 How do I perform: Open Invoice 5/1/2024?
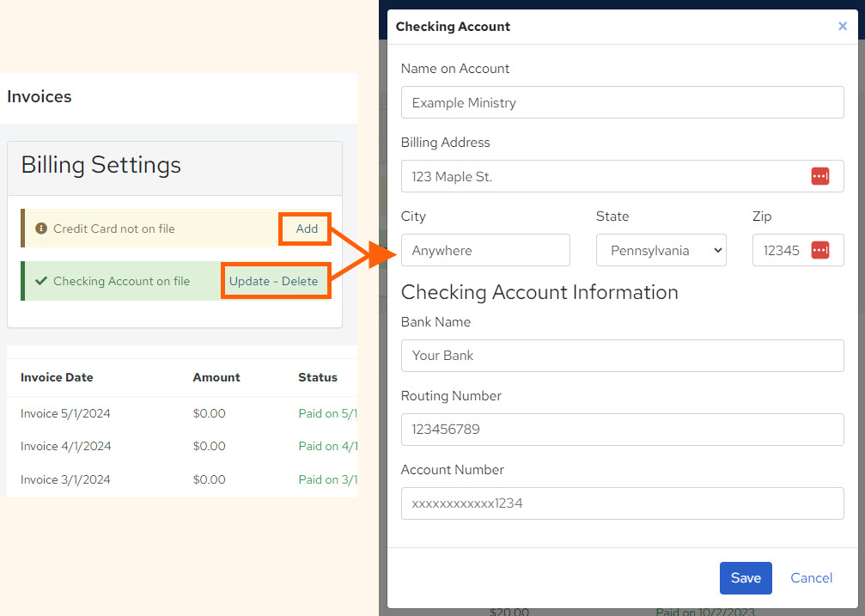point(65,413)
